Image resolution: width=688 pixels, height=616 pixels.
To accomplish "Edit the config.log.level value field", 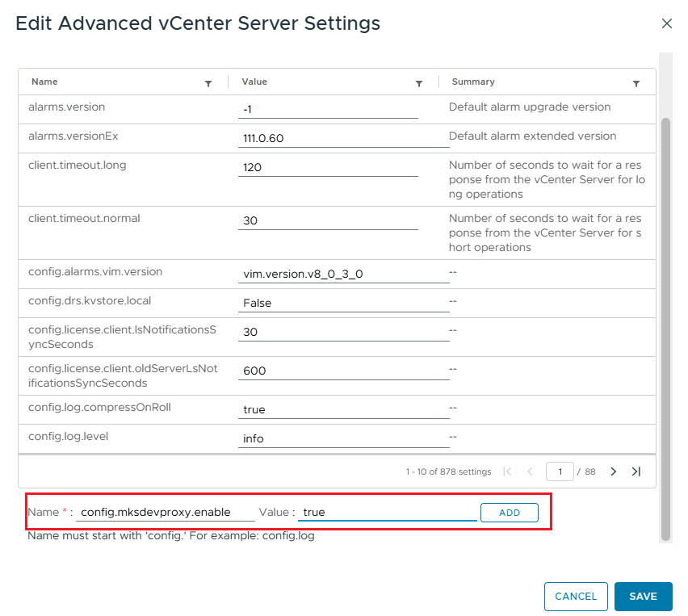I will click(343, 438).
